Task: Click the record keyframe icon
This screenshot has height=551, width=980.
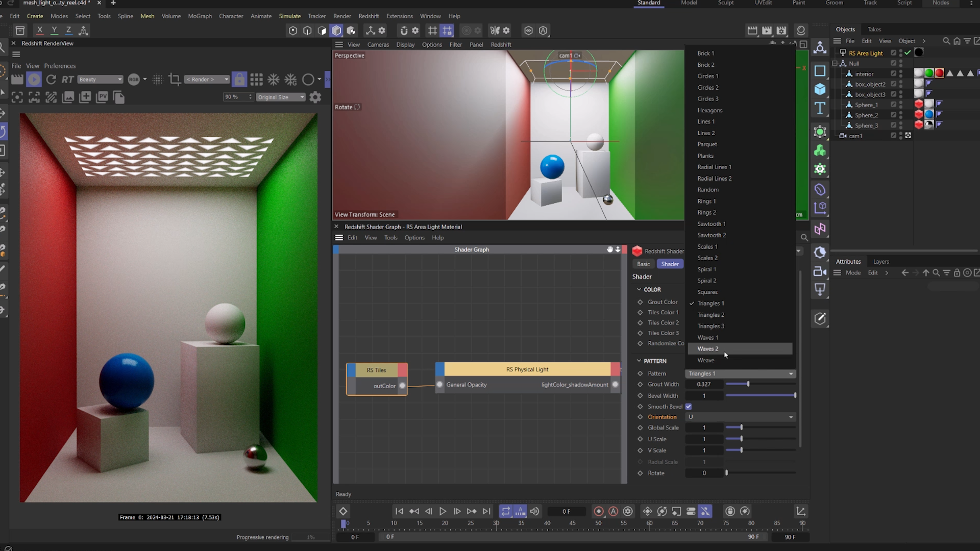Action: pos(599,511)
